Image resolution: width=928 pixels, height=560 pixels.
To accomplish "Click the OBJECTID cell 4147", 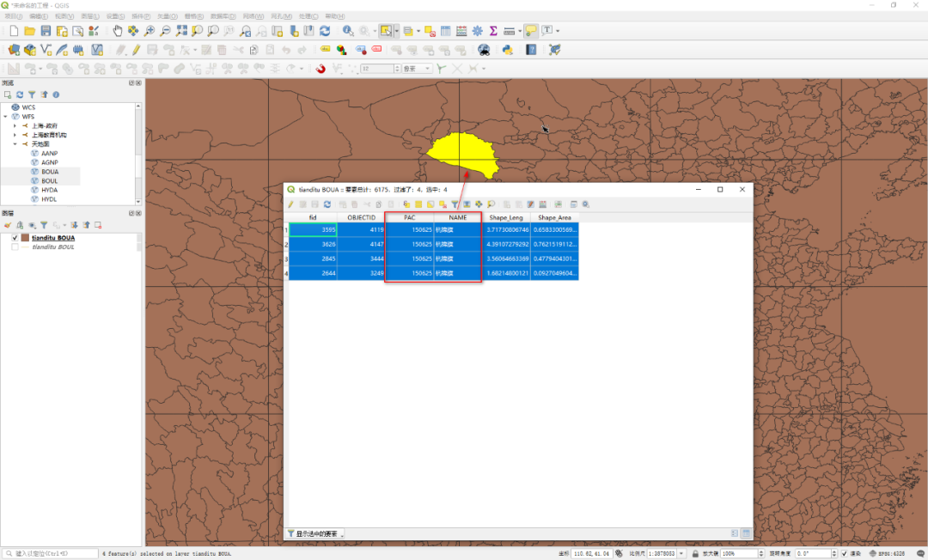I will pyautogui.click(x=362, y=244).
